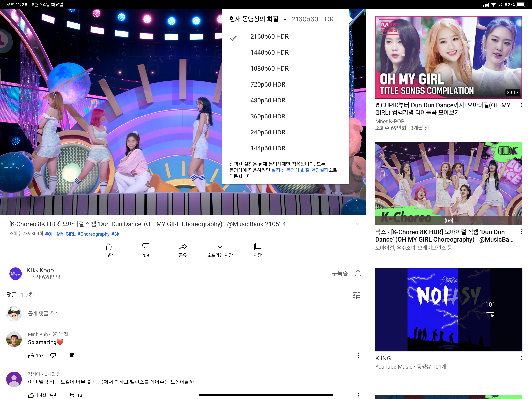Image resolution: width=532 pixels, height=399 pixels.
Task: Open comment sort filter icon
Action: pos(356,295)
